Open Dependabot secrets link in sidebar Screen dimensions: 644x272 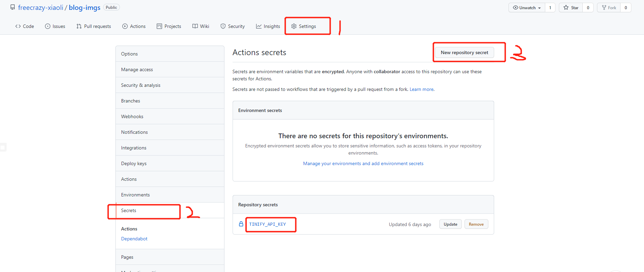point(134,239)
